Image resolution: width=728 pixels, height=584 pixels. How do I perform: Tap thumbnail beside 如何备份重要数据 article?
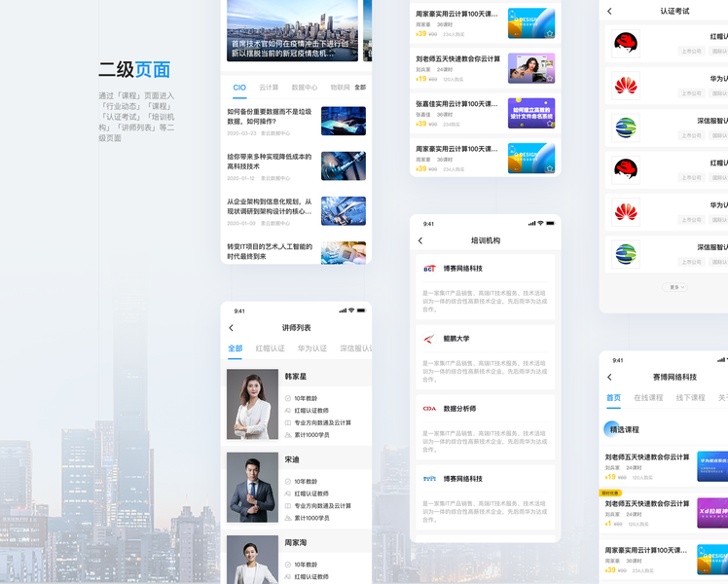coord(344,121)
